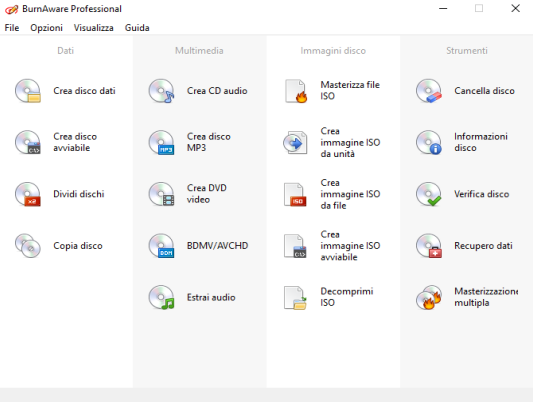Click the Crea DVD video film icon

[161, 194]
